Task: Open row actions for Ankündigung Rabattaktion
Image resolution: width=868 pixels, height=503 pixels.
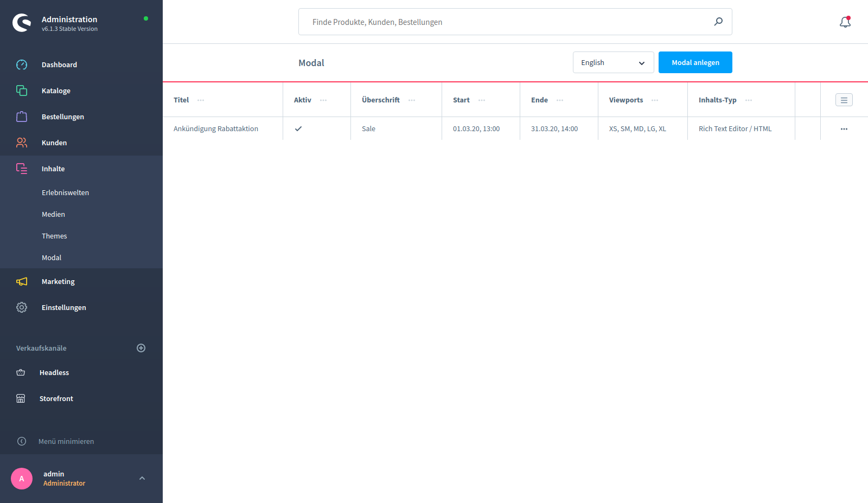Action: tap(844, 129)
